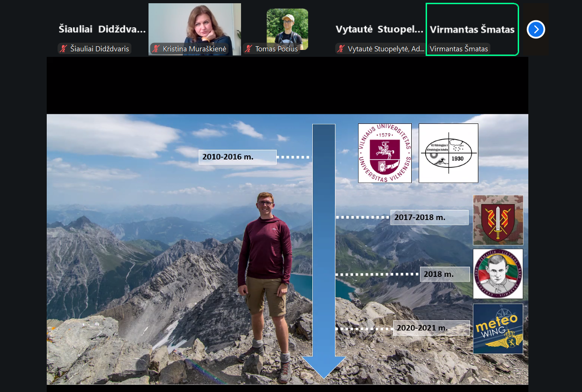Select the highlighted Virmantas Šmatas speaker tile

click(x=472, y=29)
